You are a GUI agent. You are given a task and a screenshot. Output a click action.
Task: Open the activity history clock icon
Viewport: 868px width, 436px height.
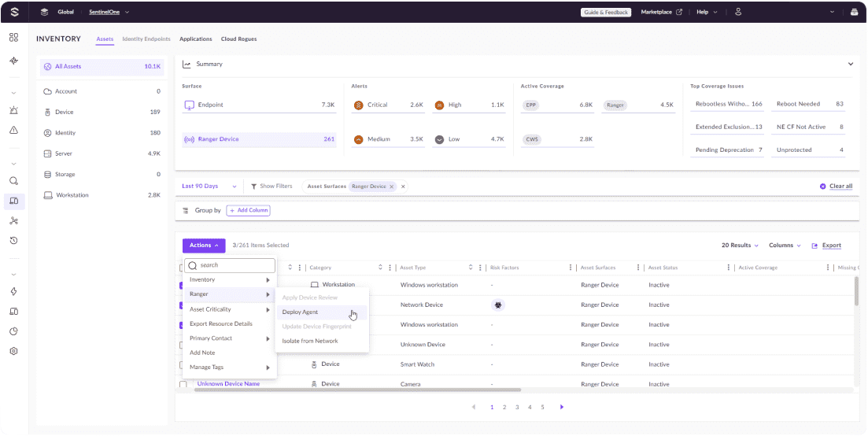click(x=13, y=240)
